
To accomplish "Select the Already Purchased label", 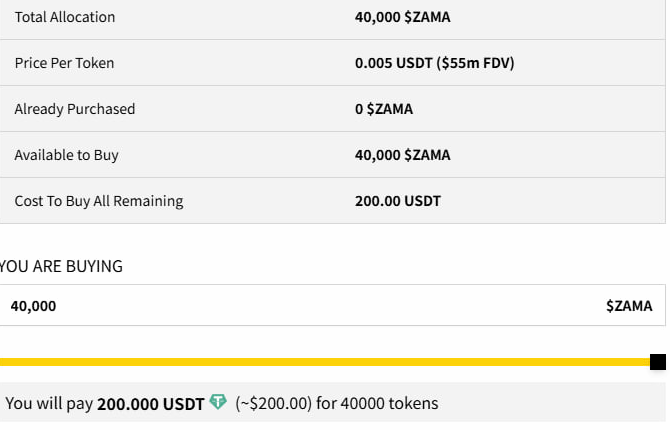I will [x=74, y=109].
